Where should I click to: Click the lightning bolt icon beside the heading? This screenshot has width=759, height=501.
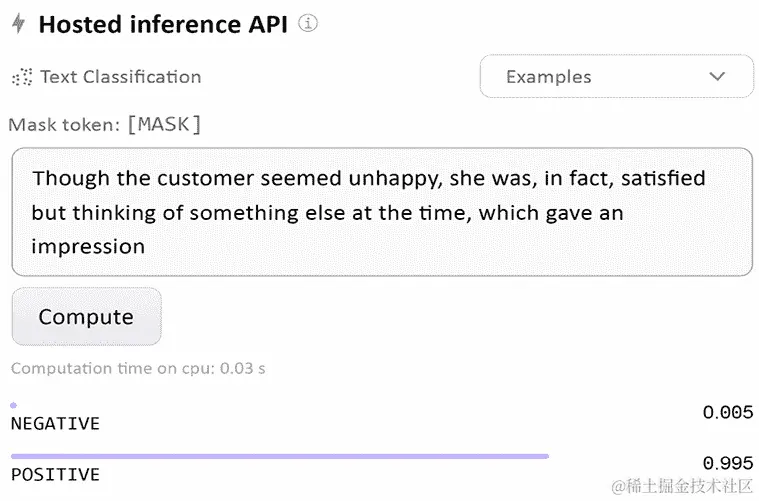[x=18, y=25]
